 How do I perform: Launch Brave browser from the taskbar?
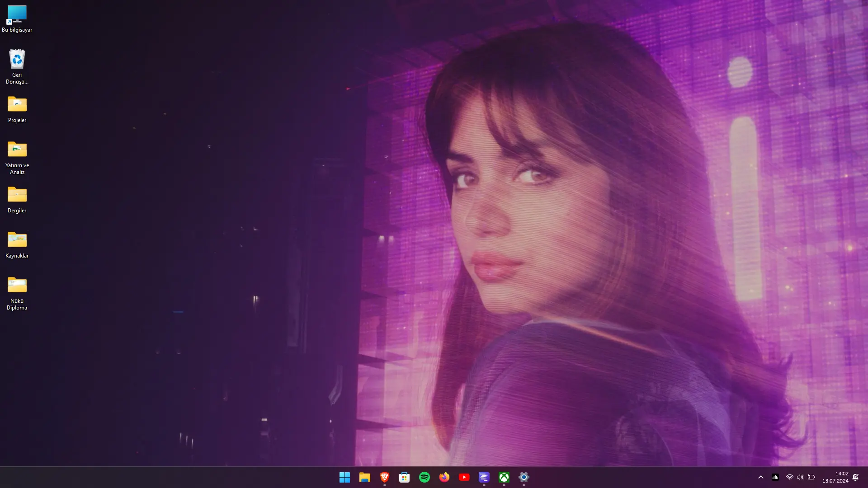pos(384,477)
